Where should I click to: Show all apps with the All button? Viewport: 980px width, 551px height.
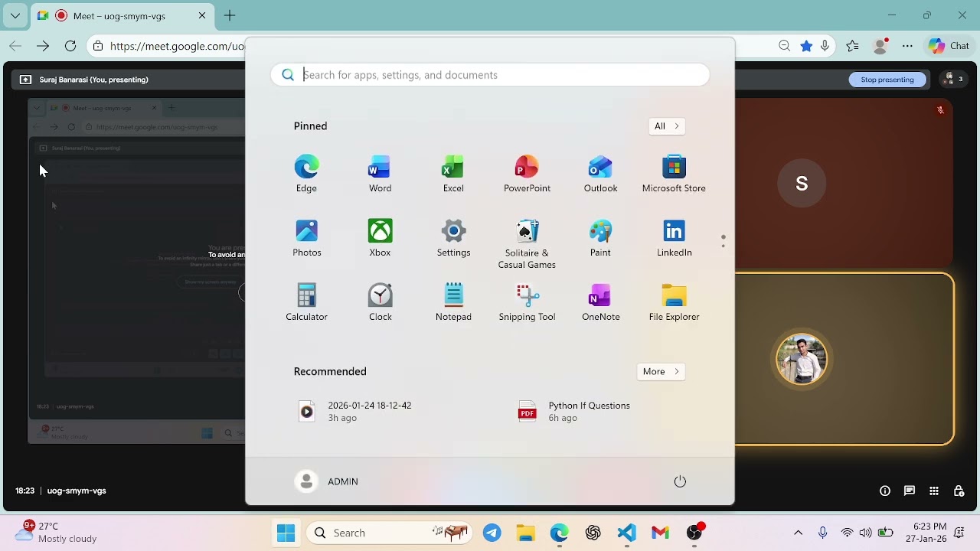[x=666, y=126]
